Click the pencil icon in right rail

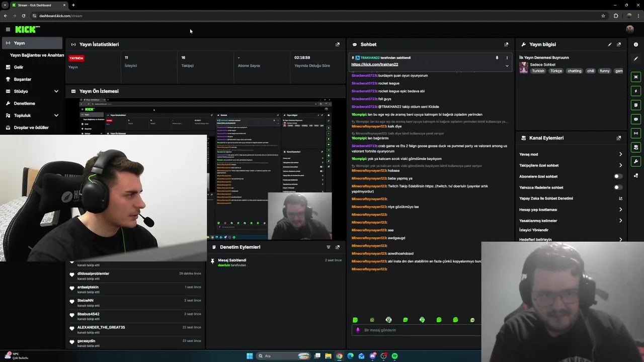tap(636, 58)
